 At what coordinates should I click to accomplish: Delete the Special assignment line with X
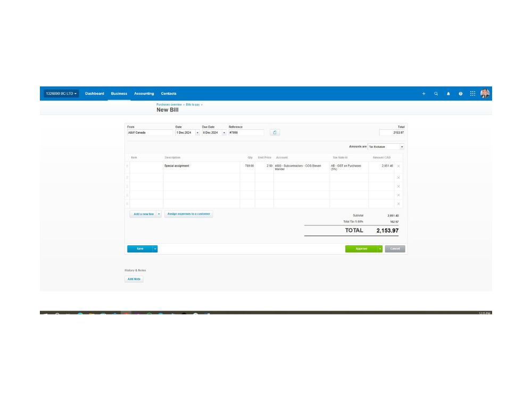point(398,166)
